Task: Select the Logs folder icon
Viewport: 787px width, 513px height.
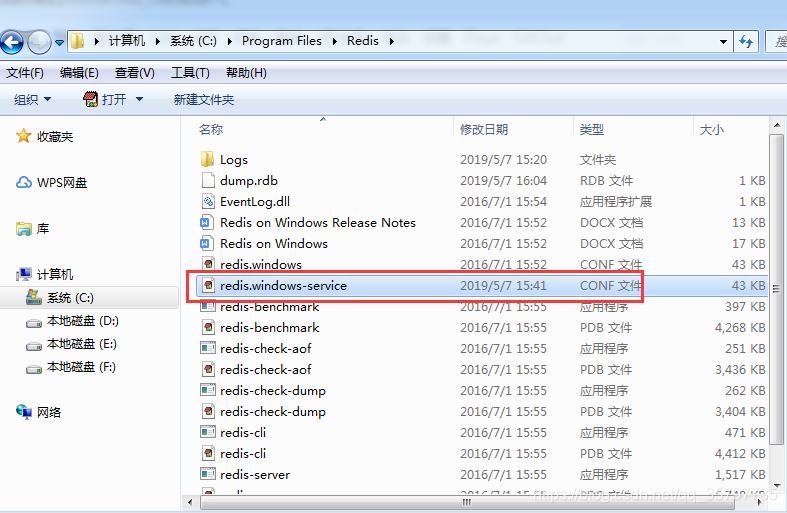Action: (x=207, y=160)
